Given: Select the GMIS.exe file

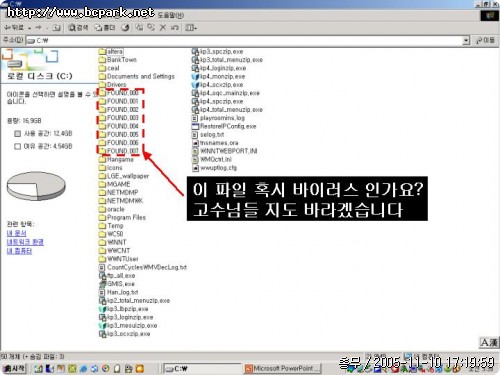Looking at the screenshot, I should (117, 284).
